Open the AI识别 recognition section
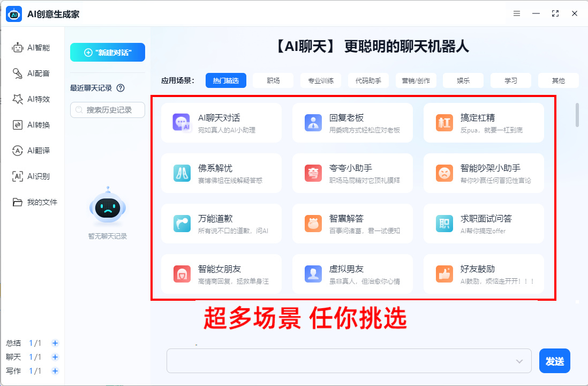Viewport: 588px width, 386px height. coord(31,176)
